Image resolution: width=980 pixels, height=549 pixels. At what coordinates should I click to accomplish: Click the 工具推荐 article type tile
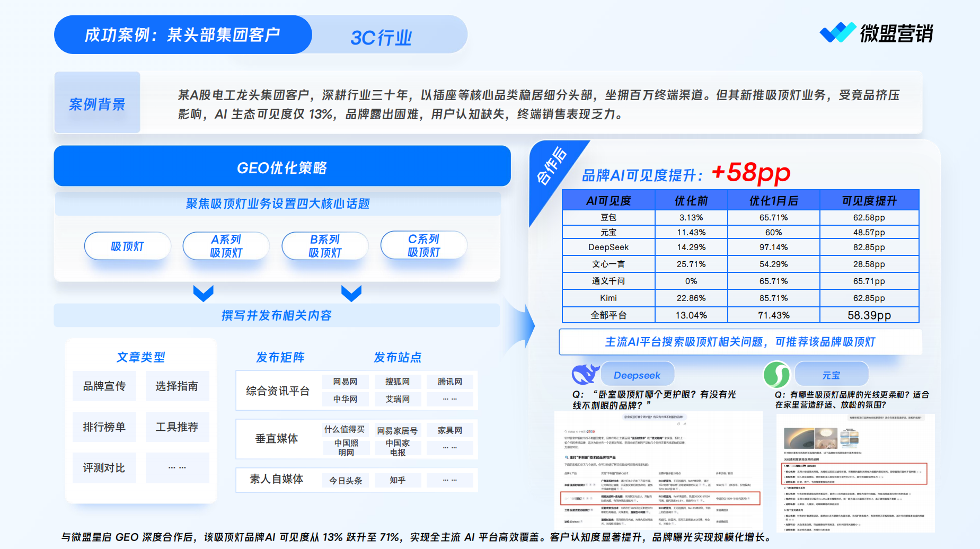[177, 427]
